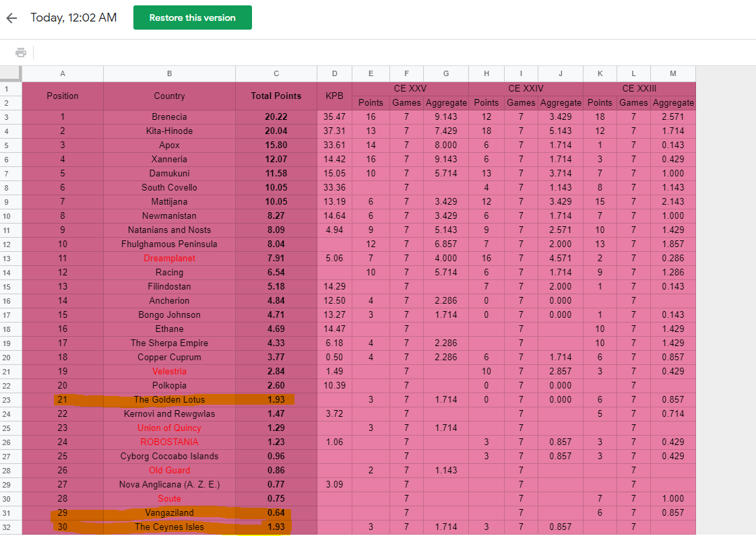Select the Brenecia country cell
The width and height of the screenshot is (756, 536).
tap(169, 117)
